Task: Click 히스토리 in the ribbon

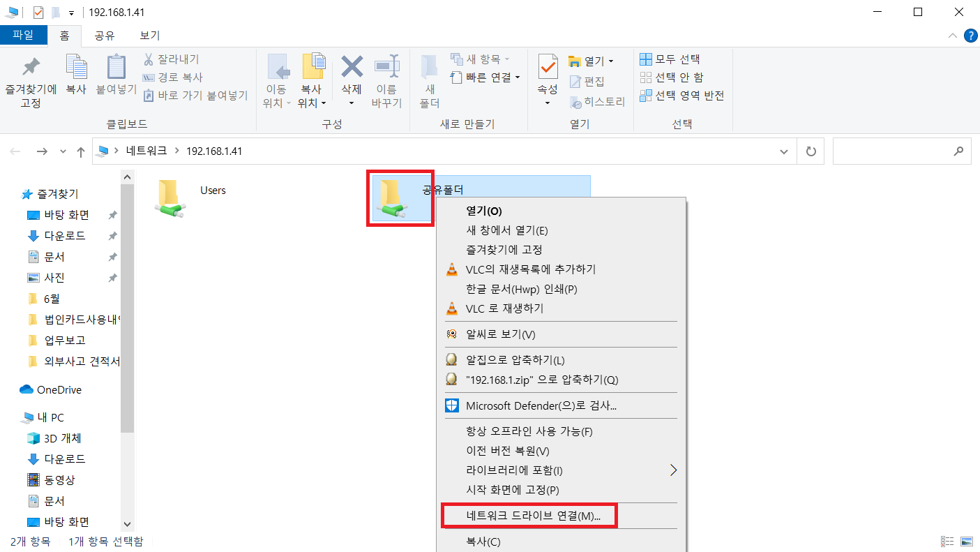Action: pos(597,102)
